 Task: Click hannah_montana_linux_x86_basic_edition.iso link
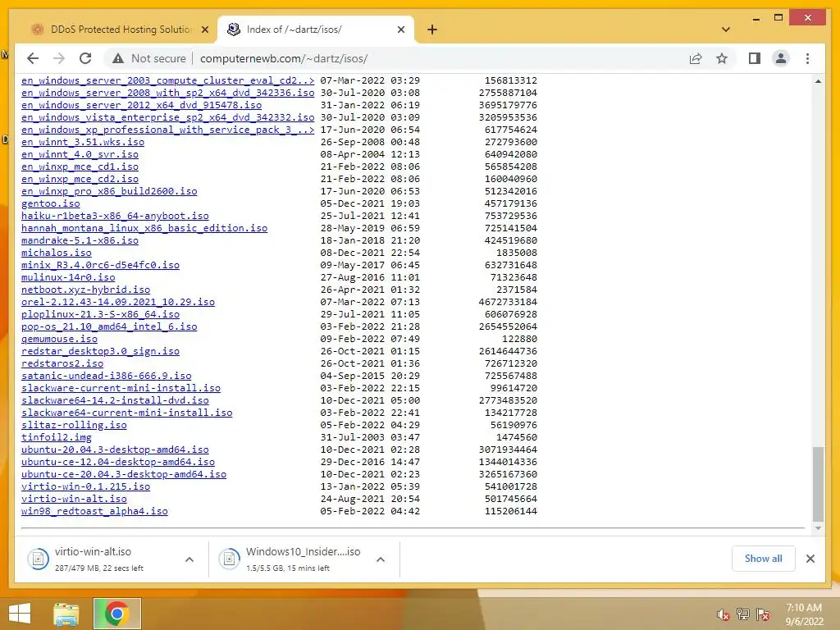point(144,228)
